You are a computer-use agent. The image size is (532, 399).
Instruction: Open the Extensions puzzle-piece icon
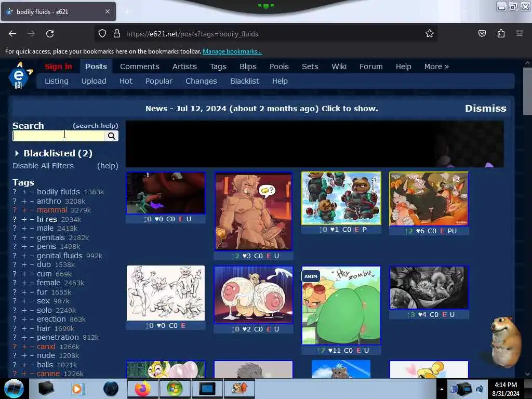click(501, 34)
